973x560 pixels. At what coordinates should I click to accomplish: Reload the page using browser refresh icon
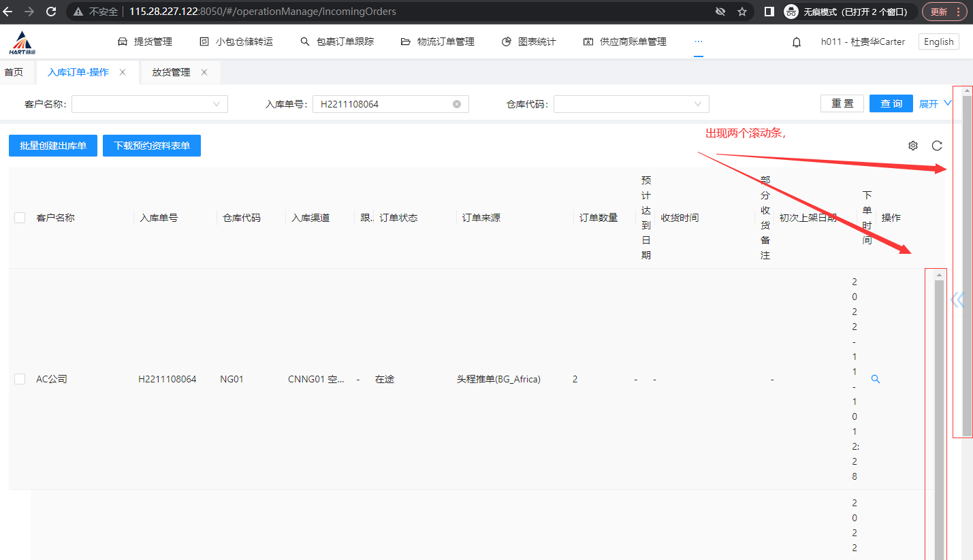tap(50, 12)
